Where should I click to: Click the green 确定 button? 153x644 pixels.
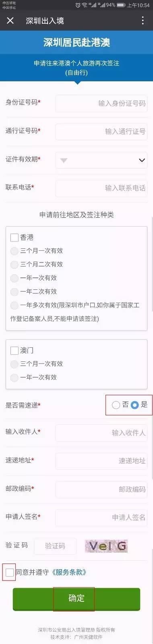point(76,599)
